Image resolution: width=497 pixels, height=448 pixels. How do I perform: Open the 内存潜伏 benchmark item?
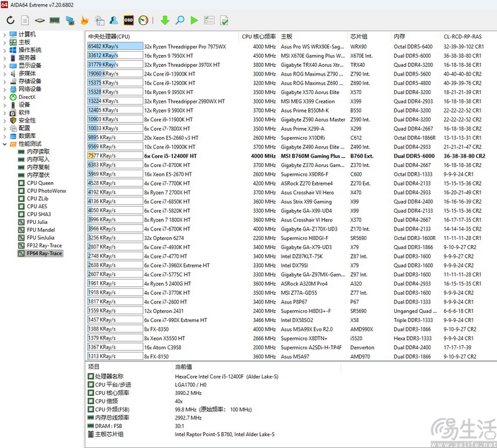coord(34,175)
